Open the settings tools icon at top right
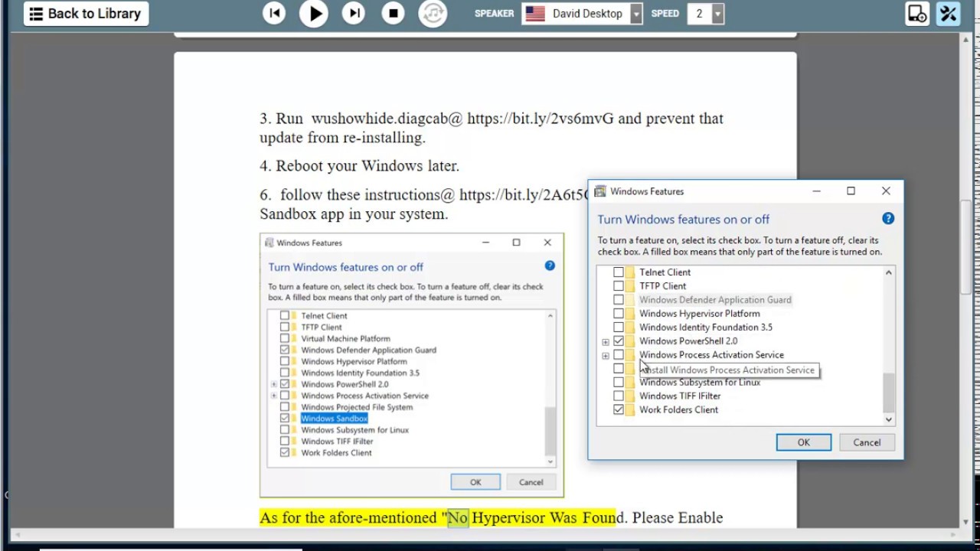 [949, 14]
